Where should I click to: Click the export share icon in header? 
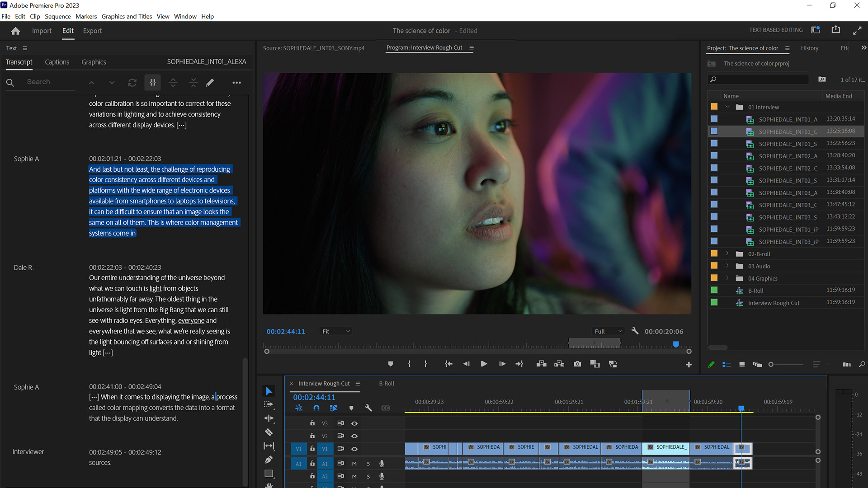click(836, 30)
